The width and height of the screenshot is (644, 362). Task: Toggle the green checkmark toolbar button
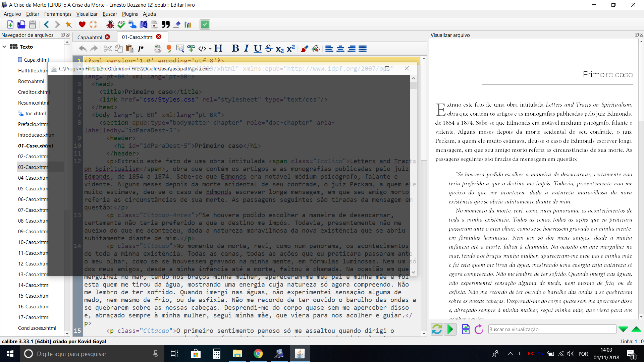point(205,24)
